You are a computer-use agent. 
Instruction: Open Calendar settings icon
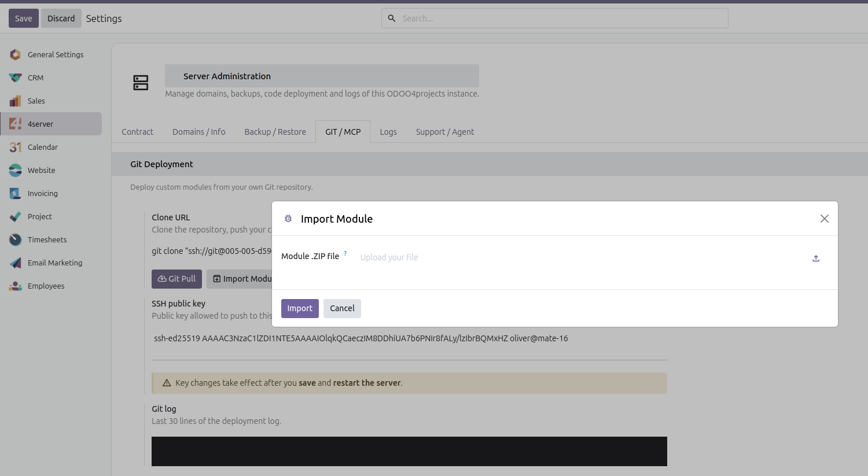(x=16, y=147)
